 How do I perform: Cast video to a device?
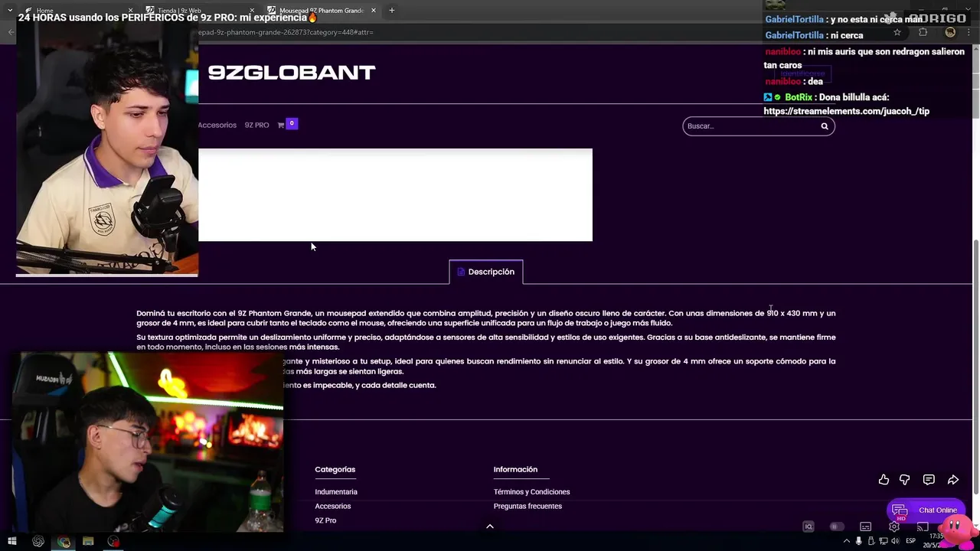923,527
